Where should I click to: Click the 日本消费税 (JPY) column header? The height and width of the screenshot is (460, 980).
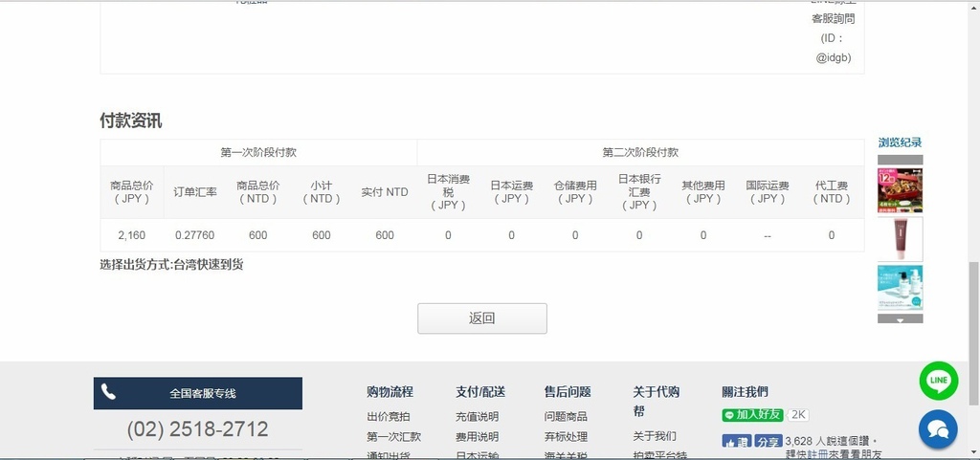click(448, 192)
